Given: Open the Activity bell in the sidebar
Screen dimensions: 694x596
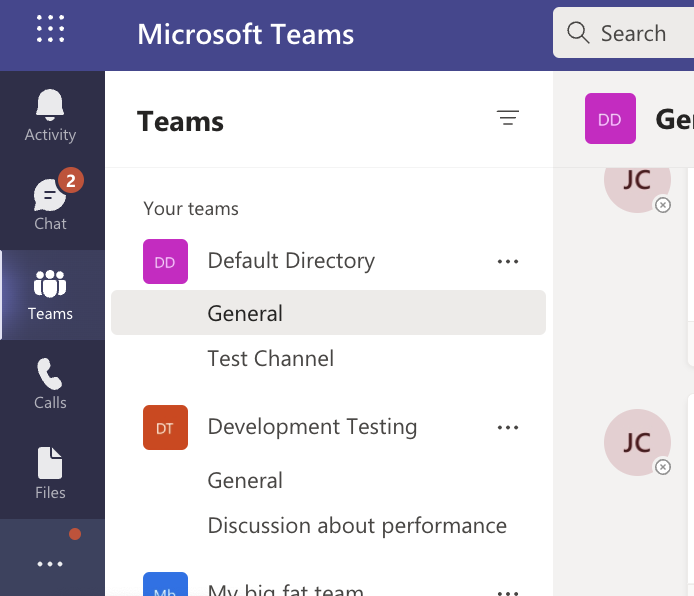Looking at the screenshot, I should click(50, 115).
